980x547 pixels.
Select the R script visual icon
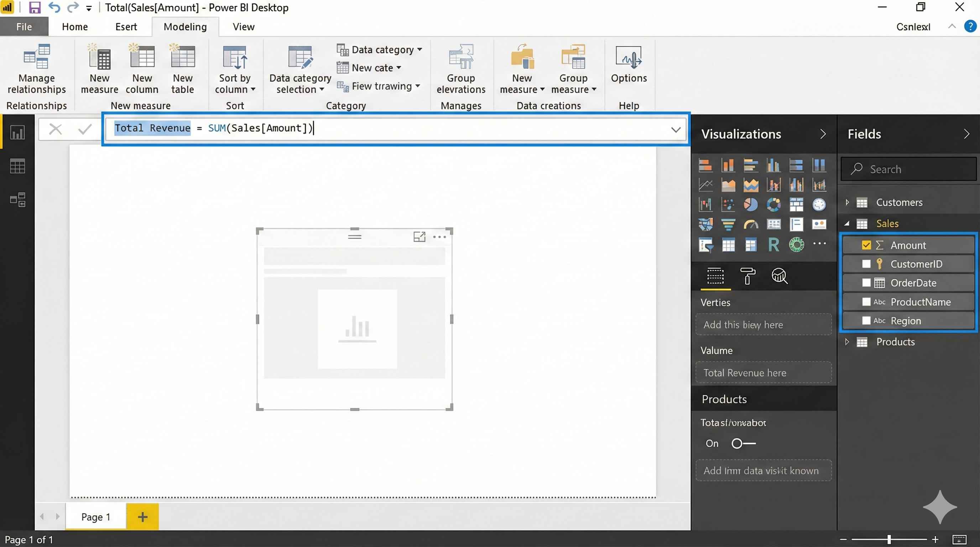[x=773, y=245]
